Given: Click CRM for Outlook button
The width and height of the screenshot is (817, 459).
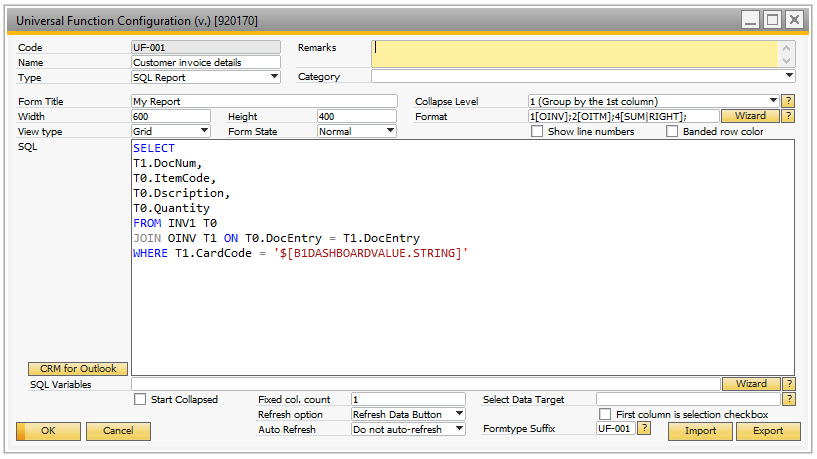Looking at the screenshot, I should tap(78, 368).
